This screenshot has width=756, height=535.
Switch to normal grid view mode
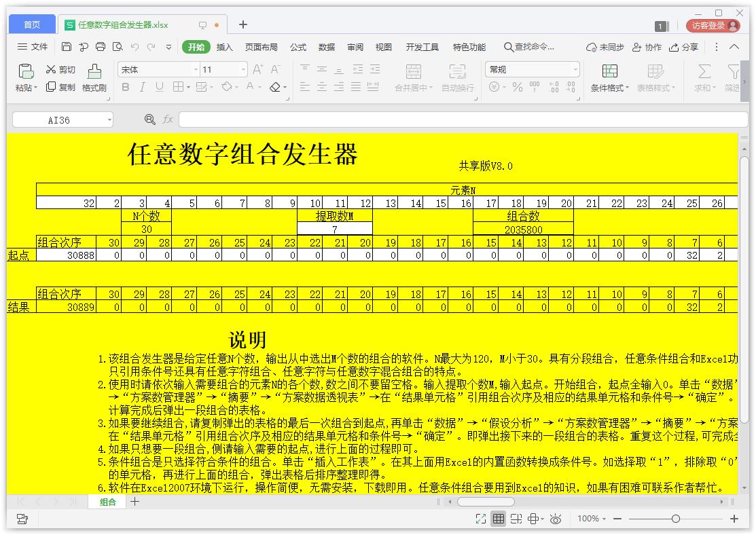point(499,519)
